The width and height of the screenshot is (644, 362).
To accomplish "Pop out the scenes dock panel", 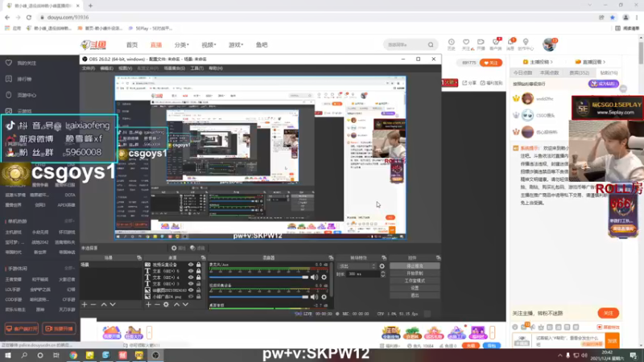I will pos(138,257).
